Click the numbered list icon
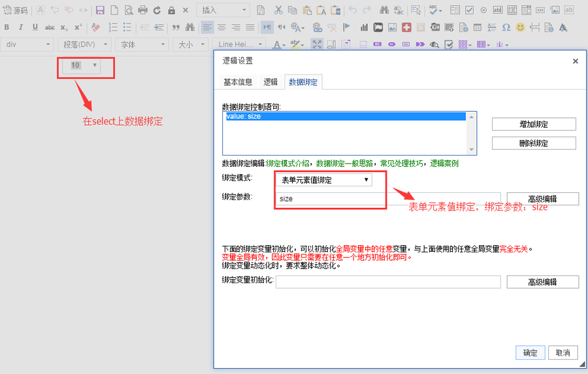 coord(113,27)
